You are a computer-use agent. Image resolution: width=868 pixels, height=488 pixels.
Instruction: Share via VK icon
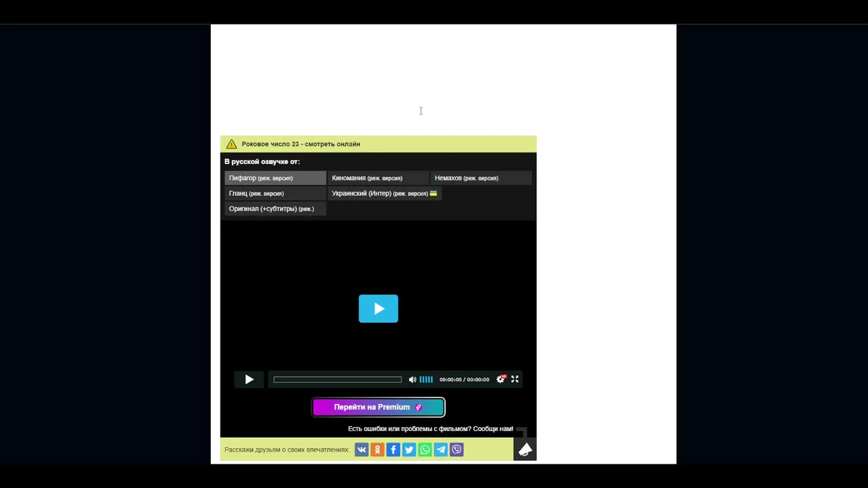(x=361, y=449)
